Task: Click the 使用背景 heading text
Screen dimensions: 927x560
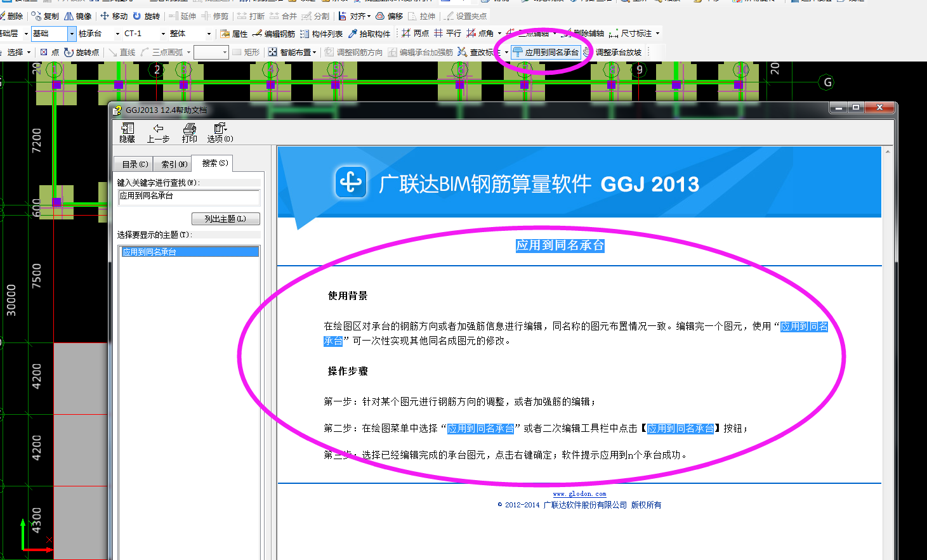Action: [348, 296]
